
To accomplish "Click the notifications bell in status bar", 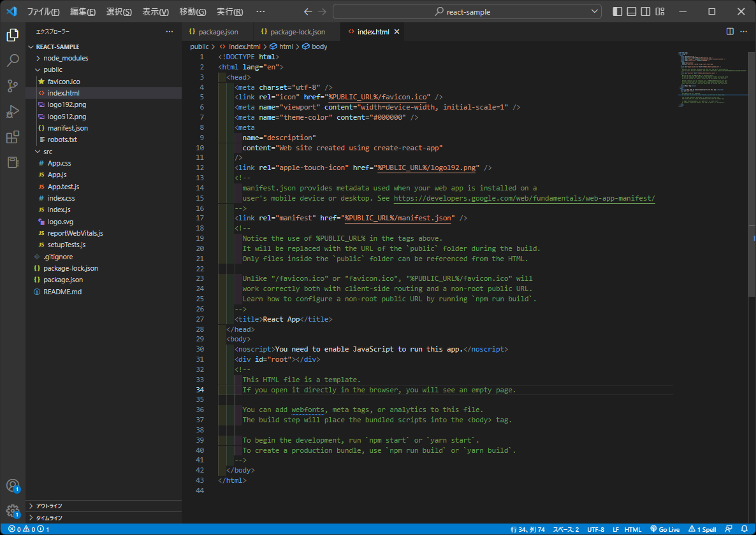I will pyautogui.click(x=744, y=529).
